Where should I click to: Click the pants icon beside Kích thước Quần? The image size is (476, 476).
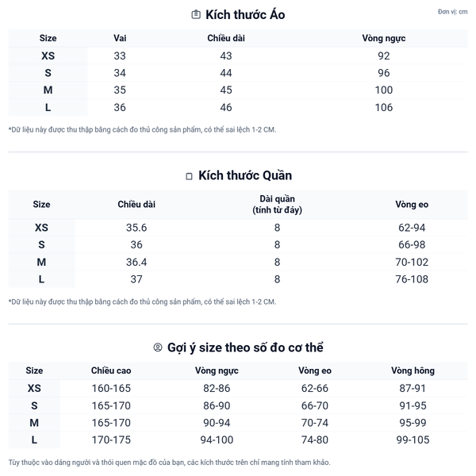pos(189,176)
